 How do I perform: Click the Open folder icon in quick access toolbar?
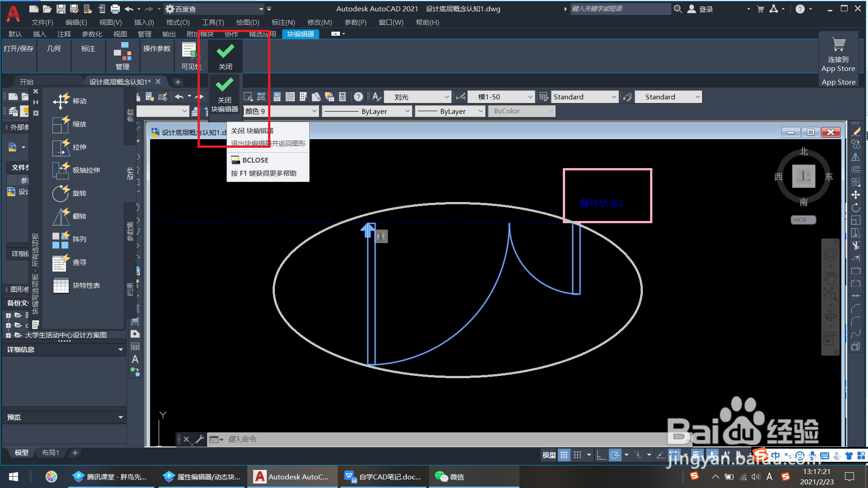pos(47,9)
